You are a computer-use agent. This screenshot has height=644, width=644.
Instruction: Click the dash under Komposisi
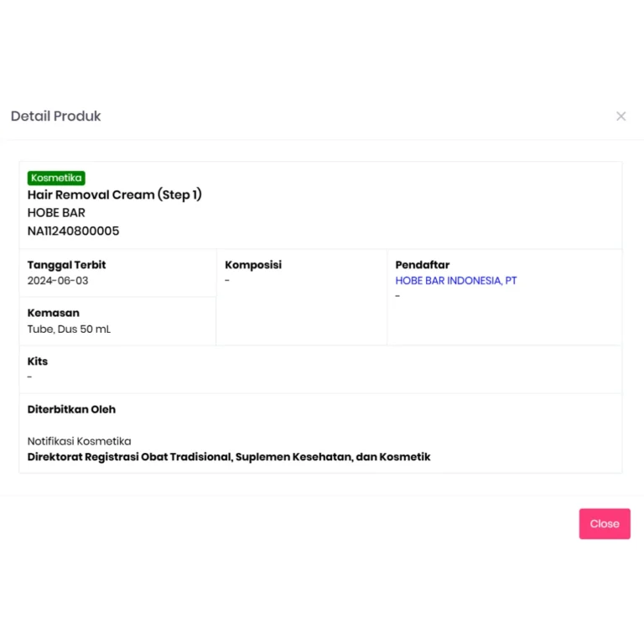coord(227,281)
